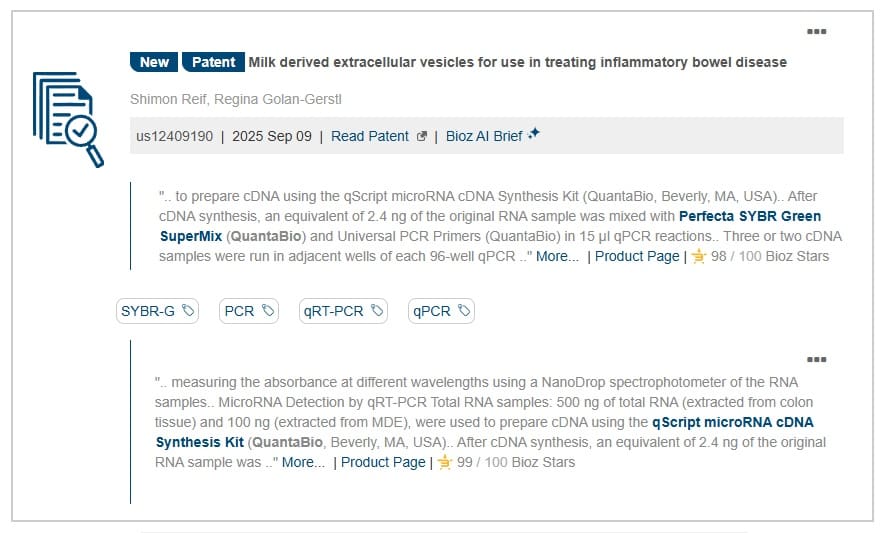The width and height of the screenshot is (890, 533).
Task: Click the Patent badge label
Action: point(213,62)
